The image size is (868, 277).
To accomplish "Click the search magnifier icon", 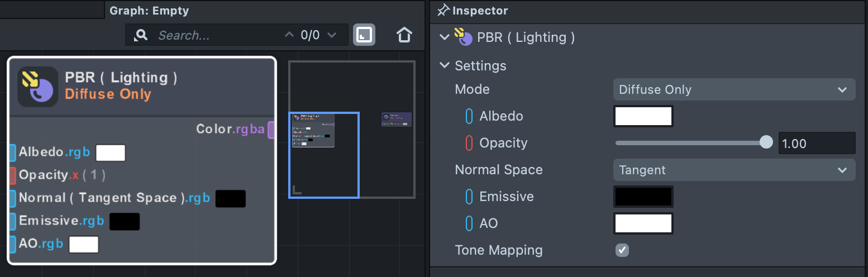I will pyautogui.click(x=141, y=35).
